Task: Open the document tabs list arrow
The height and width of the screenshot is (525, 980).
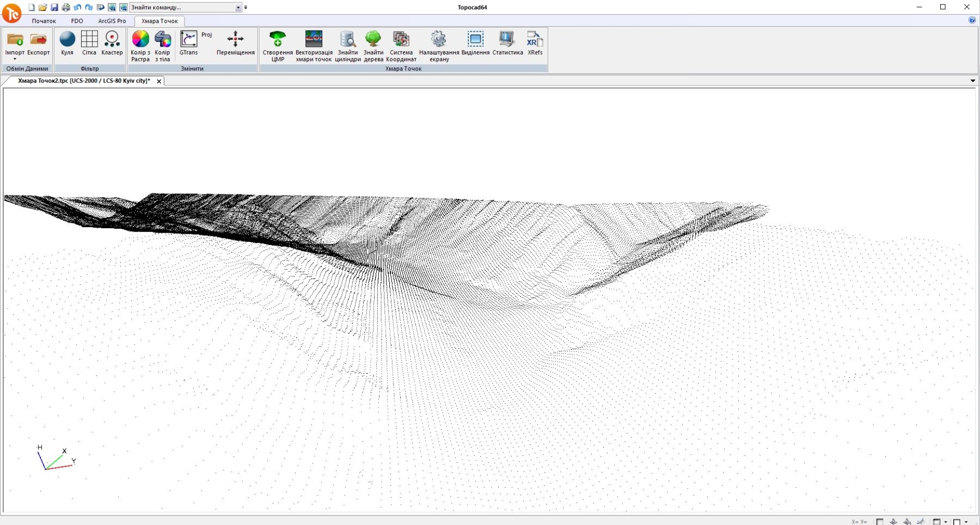Action: (x=972, y=81)
